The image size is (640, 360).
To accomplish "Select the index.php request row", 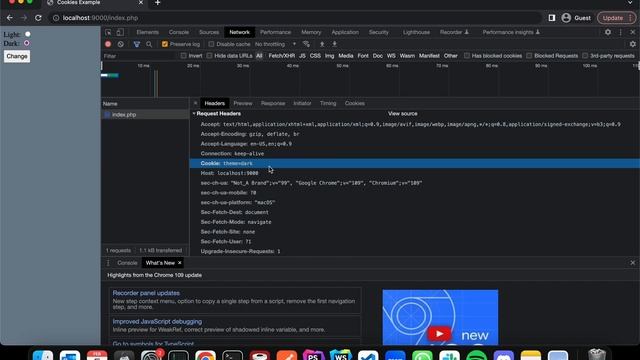I will click(145, 115).
